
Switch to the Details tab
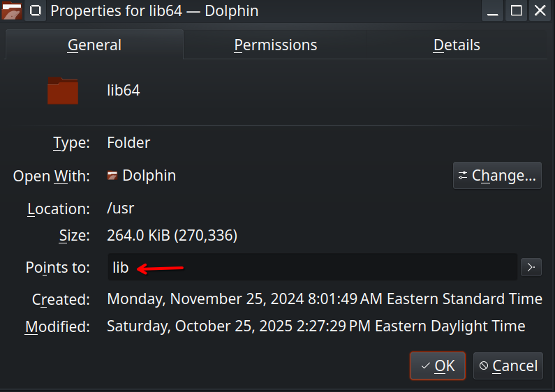click(x=457, y=45)
